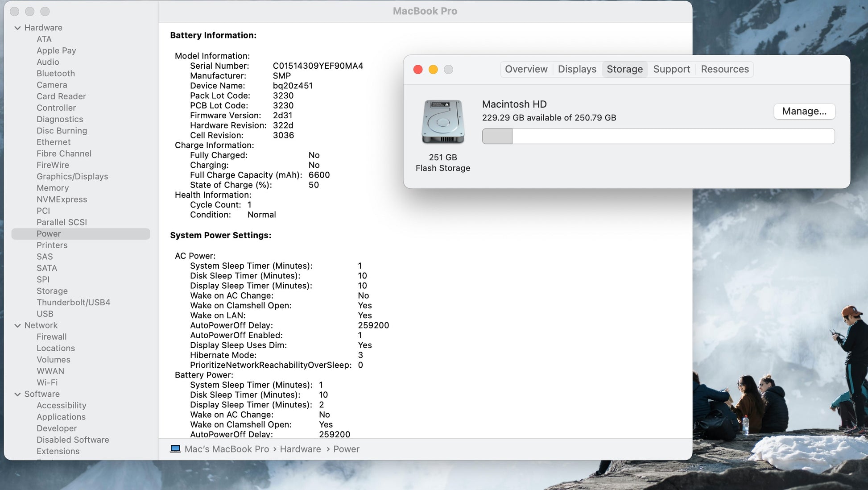The image size is (868, 490).
Task: Click the laptop icon in path bar
Action: [175, 449]
